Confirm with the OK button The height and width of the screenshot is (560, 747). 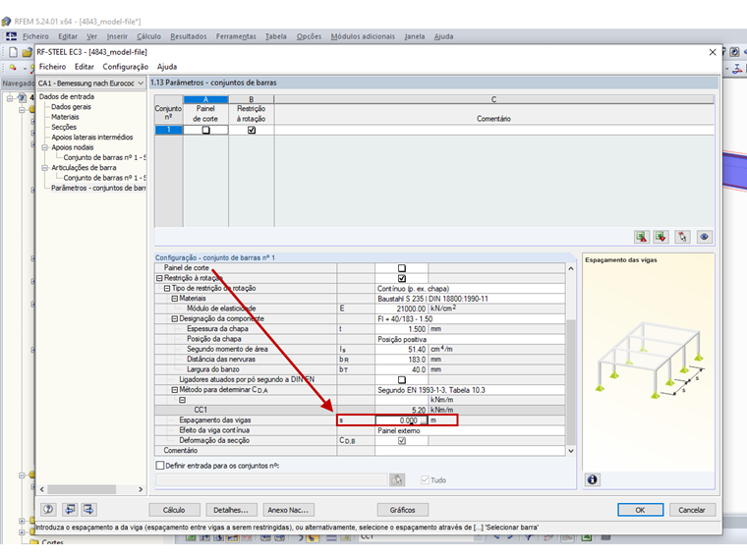pos(640,510)
